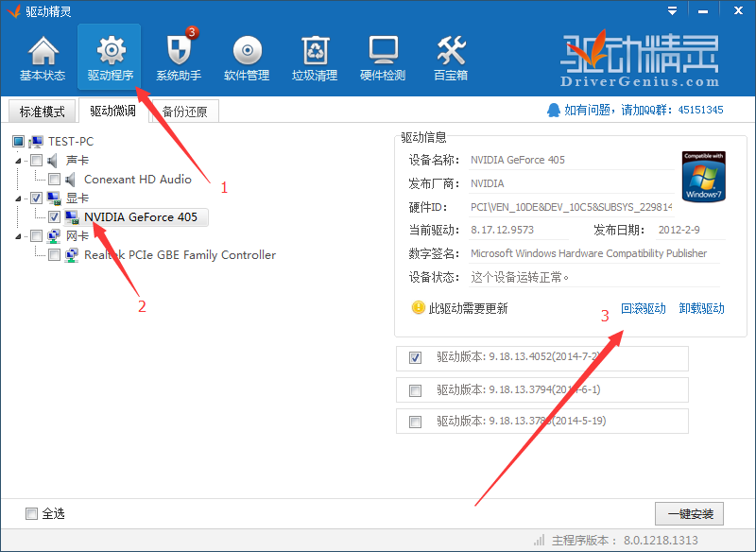The height and width of the screenshot is (552, 756).
Task: Click the title bar dropdown menu icon
Action: 672,10
